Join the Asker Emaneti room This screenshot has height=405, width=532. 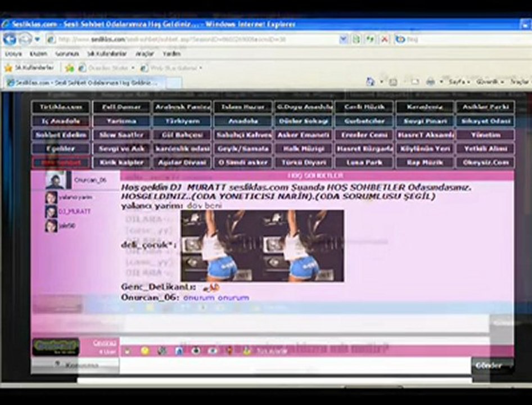[304, 135]
